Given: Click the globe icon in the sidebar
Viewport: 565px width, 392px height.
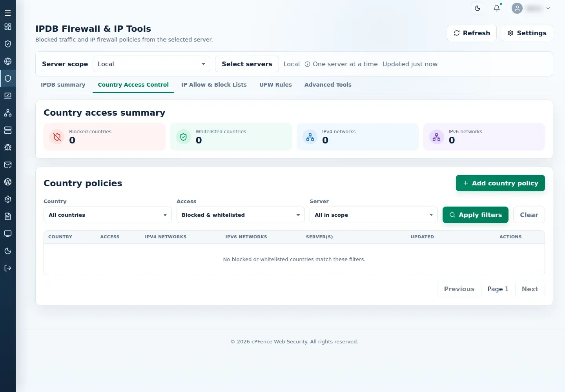Looking at the screenshot, I should click(x=8, y=61).
